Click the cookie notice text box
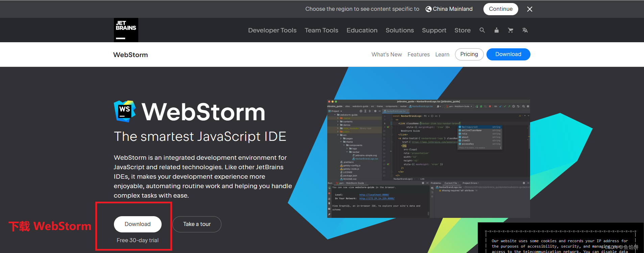This screenshot has width=644, height=253. (561, 238)
